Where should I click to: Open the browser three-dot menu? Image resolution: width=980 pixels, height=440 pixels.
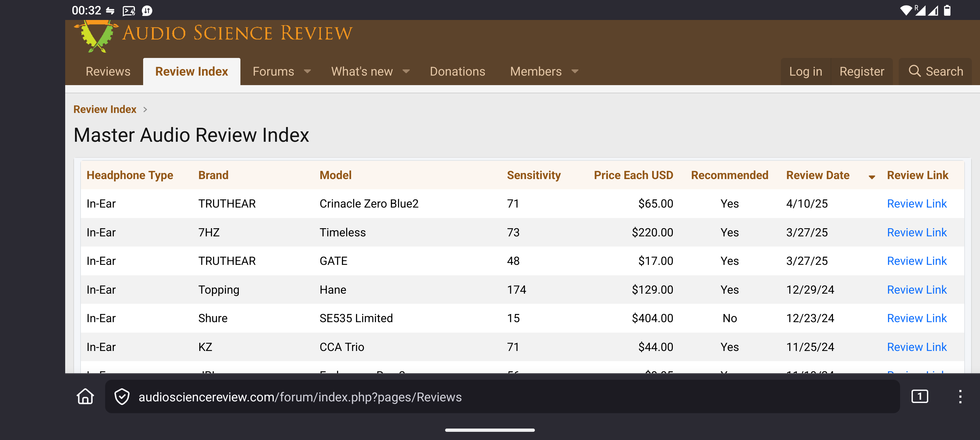[960, 397]
